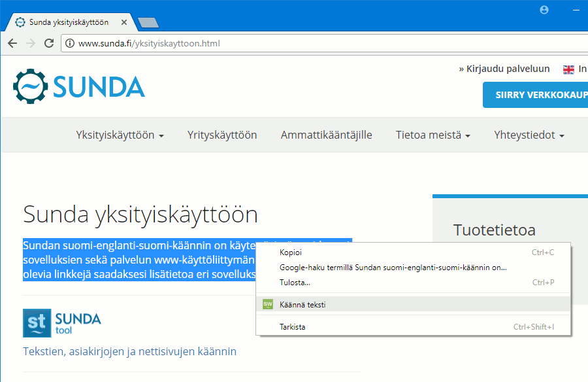Open Kirjaudu palveluun login link
588x382 pixels.
pyautogui.click(x=504, y=69)
